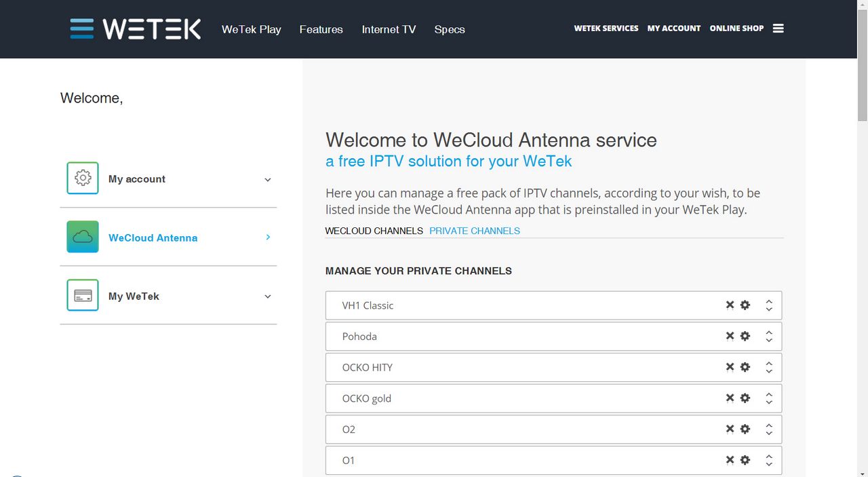The image size is (868, 477).
Task: Expand the My WeTek section chevron
Action: (x=268, y=297)
